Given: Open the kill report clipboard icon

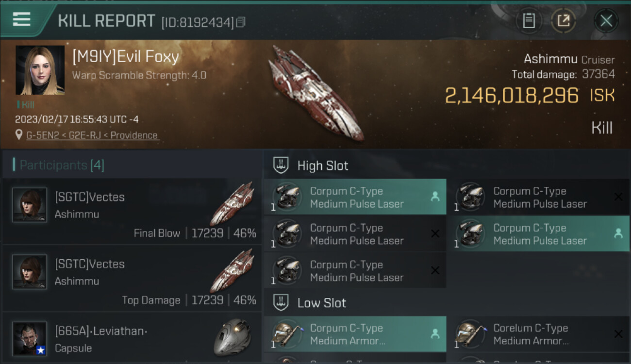Looking at the screenshot, I should pos(529,21).
